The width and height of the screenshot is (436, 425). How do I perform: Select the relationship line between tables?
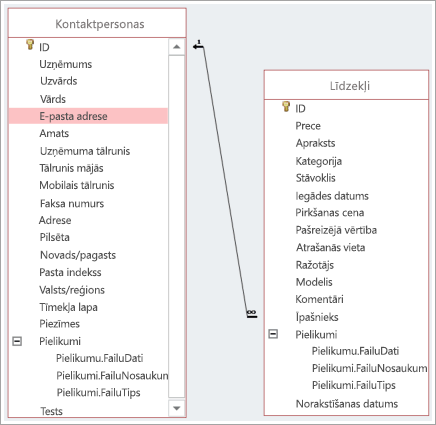coord(225,180)
